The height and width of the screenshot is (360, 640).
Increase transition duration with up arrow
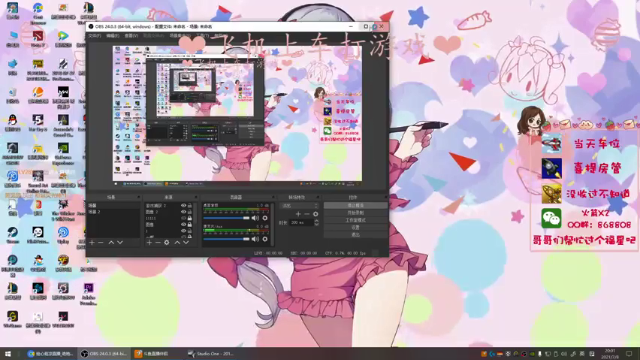pos(316,221)
